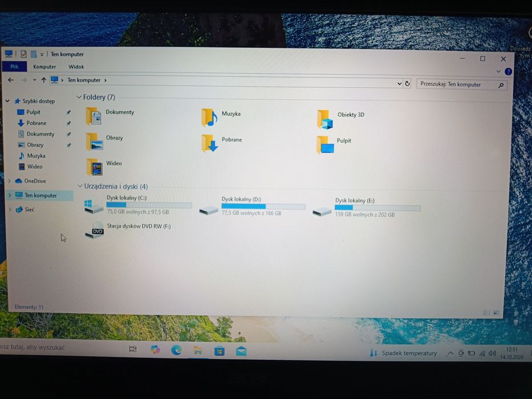Open Explorer help question mark
The image size is (532, 399).
pyautogui.click(x=508, y=72)
